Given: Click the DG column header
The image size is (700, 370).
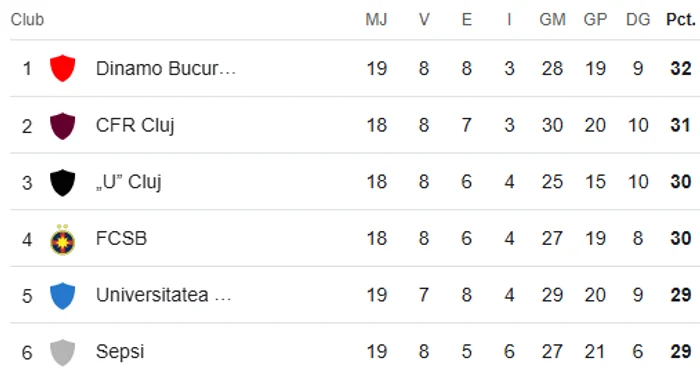Looking at the screenshot, I should pos(638,19).
